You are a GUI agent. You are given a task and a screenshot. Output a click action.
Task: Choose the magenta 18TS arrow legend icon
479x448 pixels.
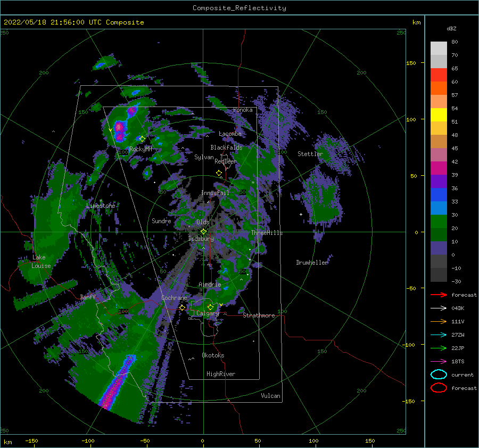pos(439,362)
